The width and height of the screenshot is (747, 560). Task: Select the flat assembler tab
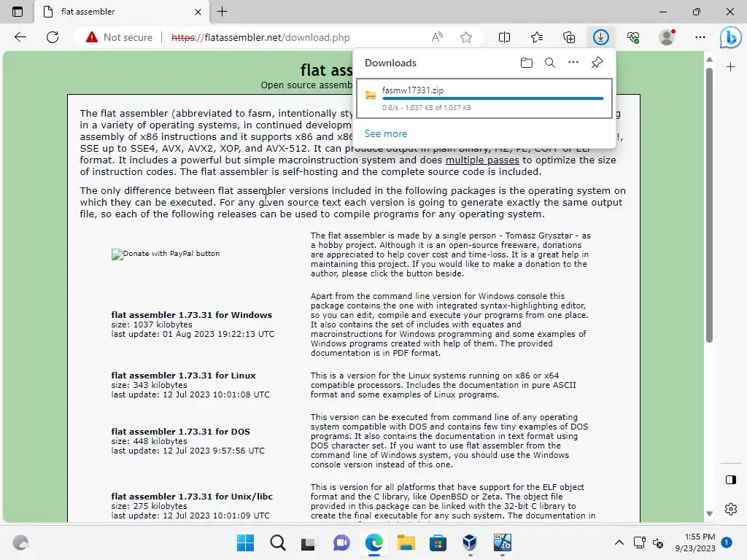click(122, 12)
